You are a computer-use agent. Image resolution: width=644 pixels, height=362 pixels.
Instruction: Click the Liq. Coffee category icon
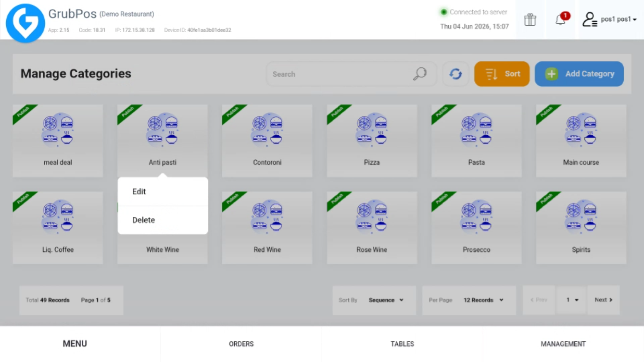pyautogui.click(x=58, y=216)
